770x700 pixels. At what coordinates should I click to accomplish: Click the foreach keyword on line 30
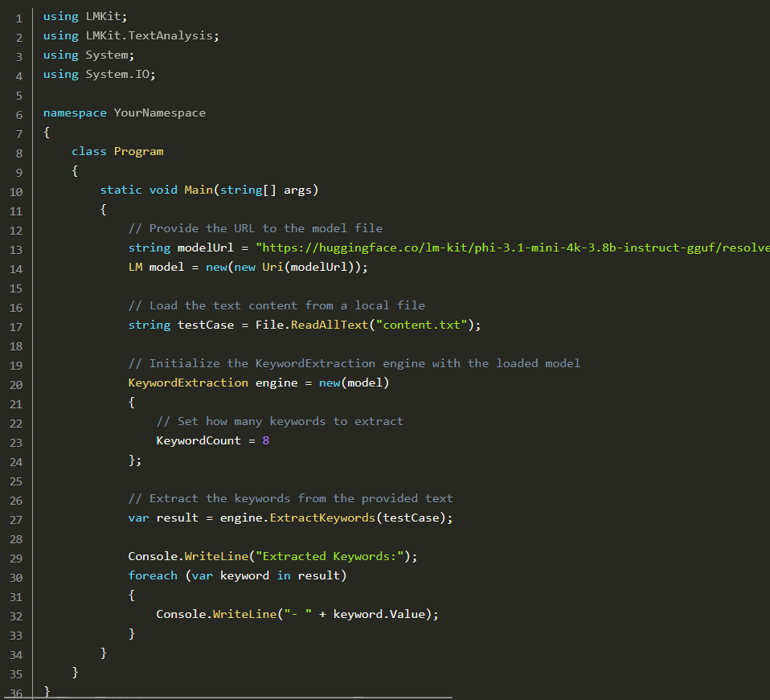153,575
